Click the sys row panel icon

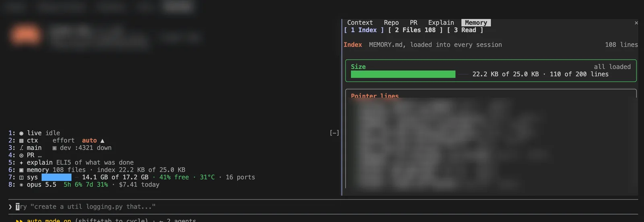click(x=21, y=177)
